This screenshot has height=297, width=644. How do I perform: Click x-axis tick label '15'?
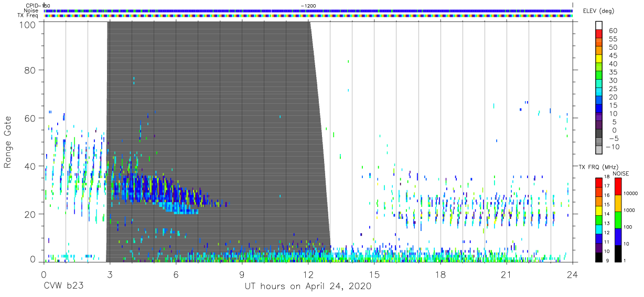[x=374, y=275]
